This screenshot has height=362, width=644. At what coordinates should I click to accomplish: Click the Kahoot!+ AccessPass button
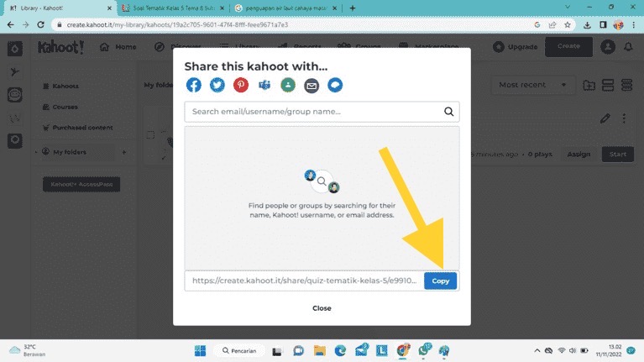tap(81, 184)
